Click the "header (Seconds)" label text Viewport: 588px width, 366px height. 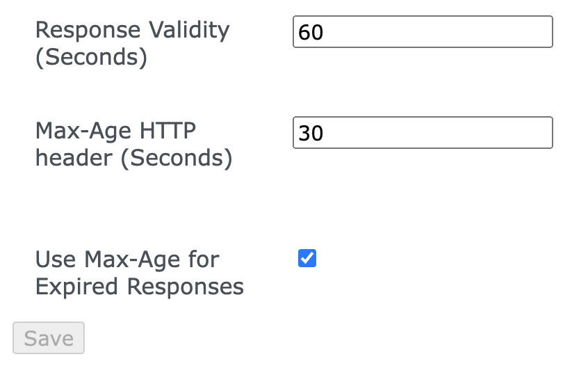[133, 158]
